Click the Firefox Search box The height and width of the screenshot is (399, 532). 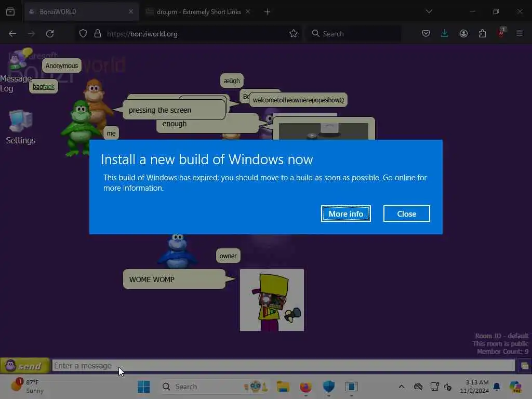tap(354, 34)
